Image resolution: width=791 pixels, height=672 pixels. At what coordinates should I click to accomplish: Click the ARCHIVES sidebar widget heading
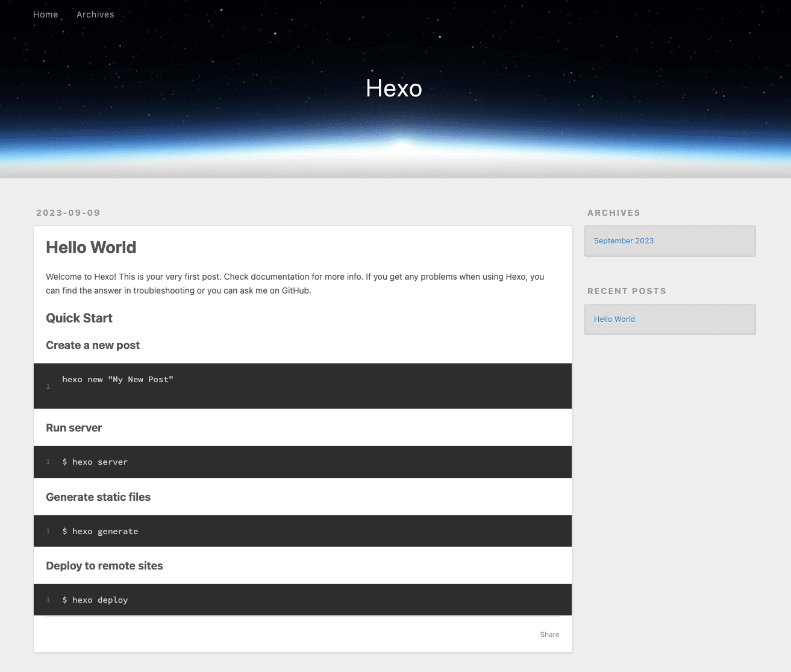point(614,213)
